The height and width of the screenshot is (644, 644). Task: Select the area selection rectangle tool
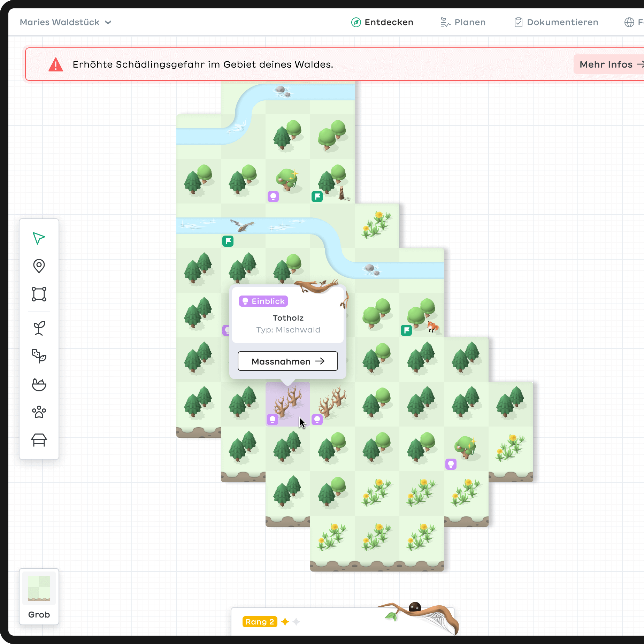pyautogui.click(x=39, y=294)
